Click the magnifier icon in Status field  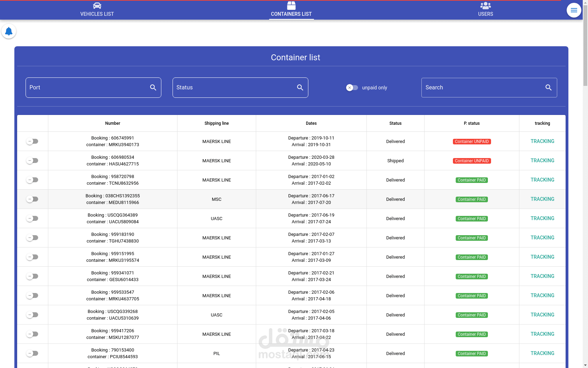click(x=300, y=88)
